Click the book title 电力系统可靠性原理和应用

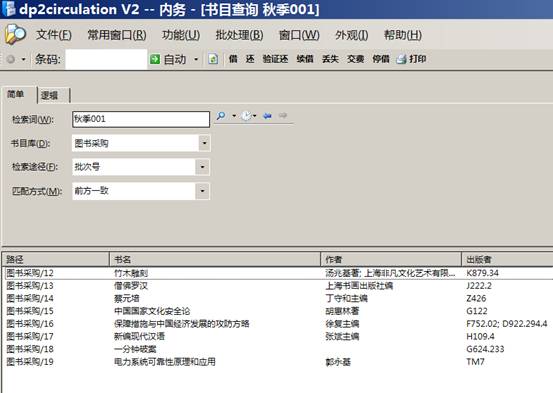165,362
